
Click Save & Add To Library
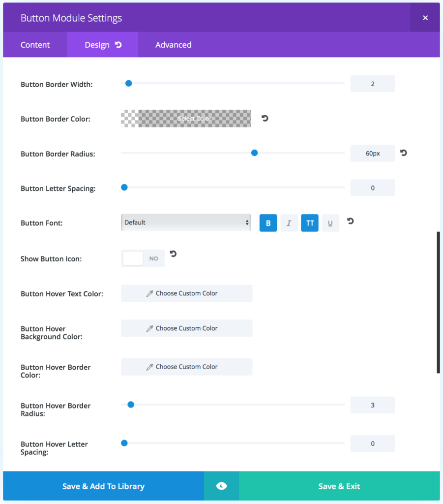pyautogui.click(x=103, y=486)
